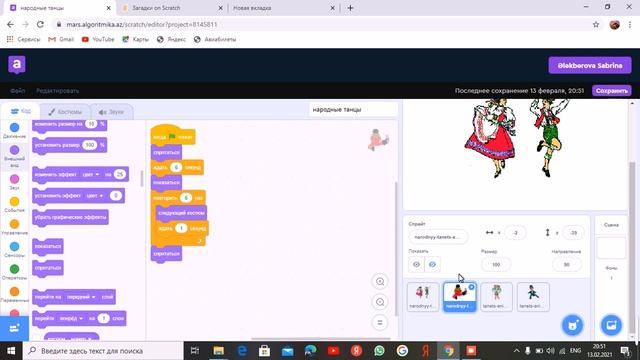
Task: Select the Operators blocks category
Action: click(x=14, y=272)
